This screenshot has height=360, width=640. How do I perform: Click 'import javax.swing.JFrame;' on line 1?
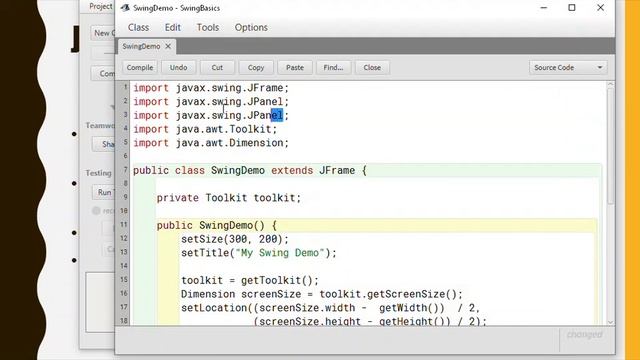click(x=211, y=88)
